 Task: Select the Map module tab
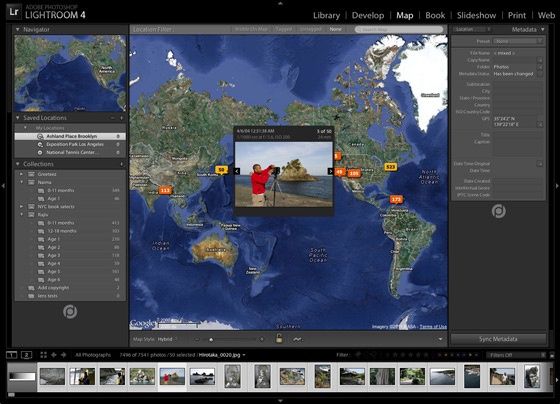405,15
